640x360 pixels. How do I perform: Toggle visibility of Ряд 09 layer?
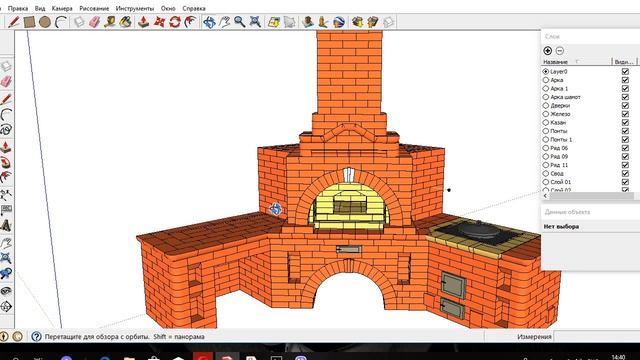coord(625,156)
